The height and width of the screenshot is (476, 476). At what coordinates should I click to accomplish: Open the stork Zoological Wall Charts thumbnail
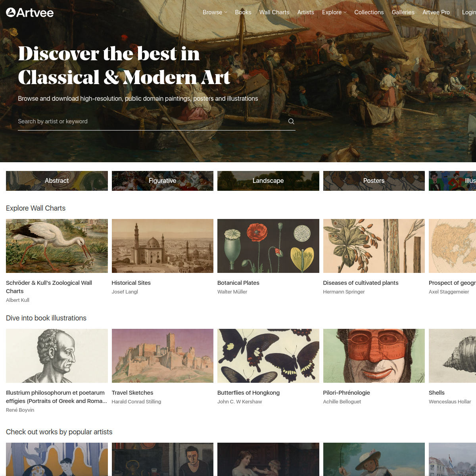(57, 246)
